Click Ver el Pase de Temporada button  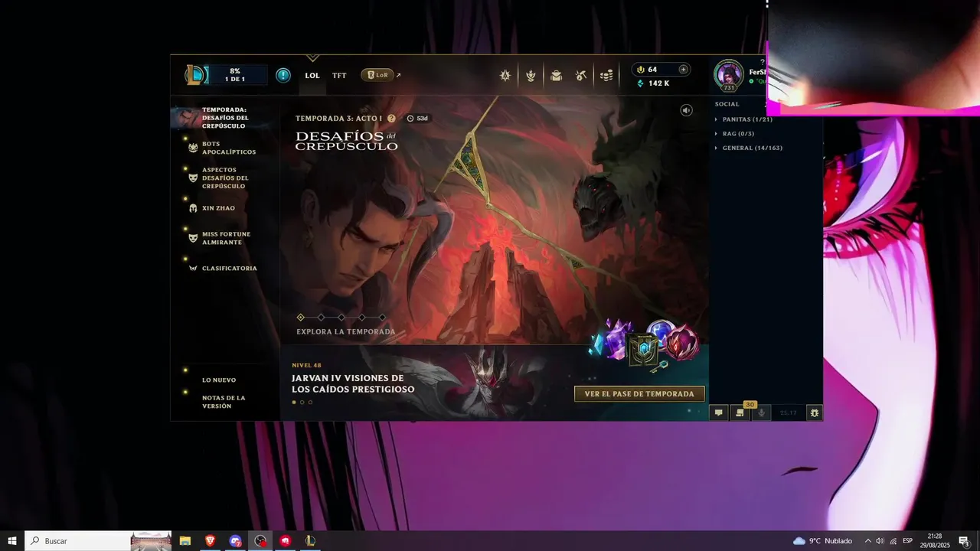pyautogui.click(x=639, y=393)
